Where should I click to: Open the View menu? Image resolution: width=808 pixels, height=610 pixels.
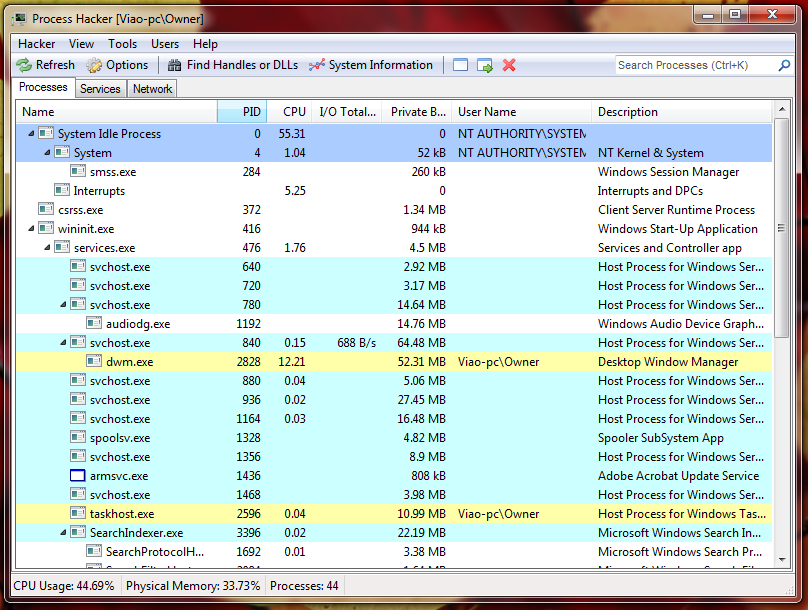(x=81, y=44)
